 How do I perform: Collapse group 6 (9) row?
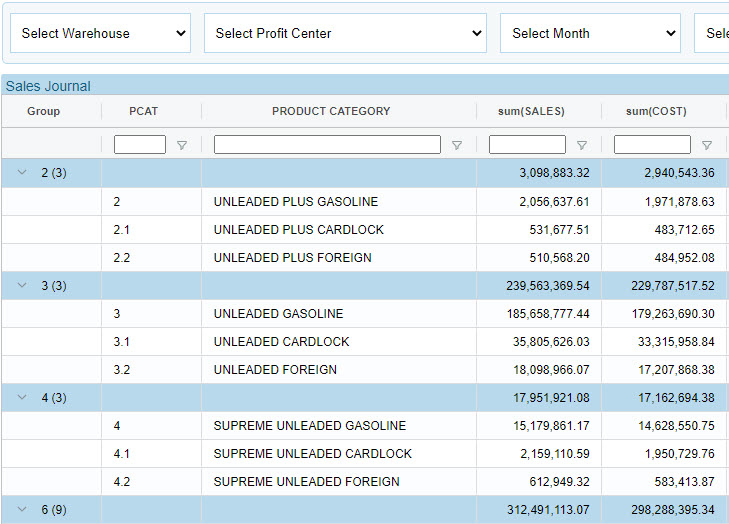(22, 509)
